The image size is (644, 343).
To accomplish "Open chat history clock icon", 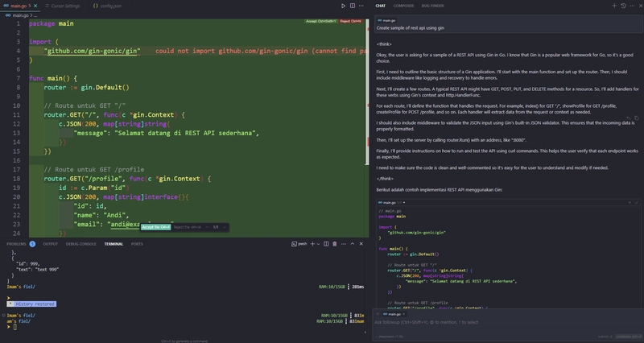I will 624,6.
